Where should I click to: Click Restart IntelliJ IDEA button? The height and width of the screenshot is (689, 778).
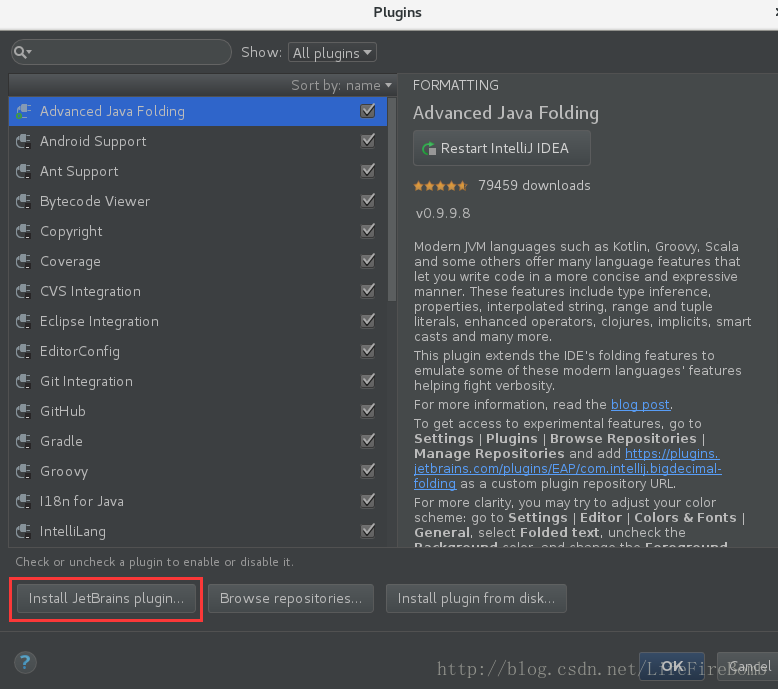(x=502, y=148)
